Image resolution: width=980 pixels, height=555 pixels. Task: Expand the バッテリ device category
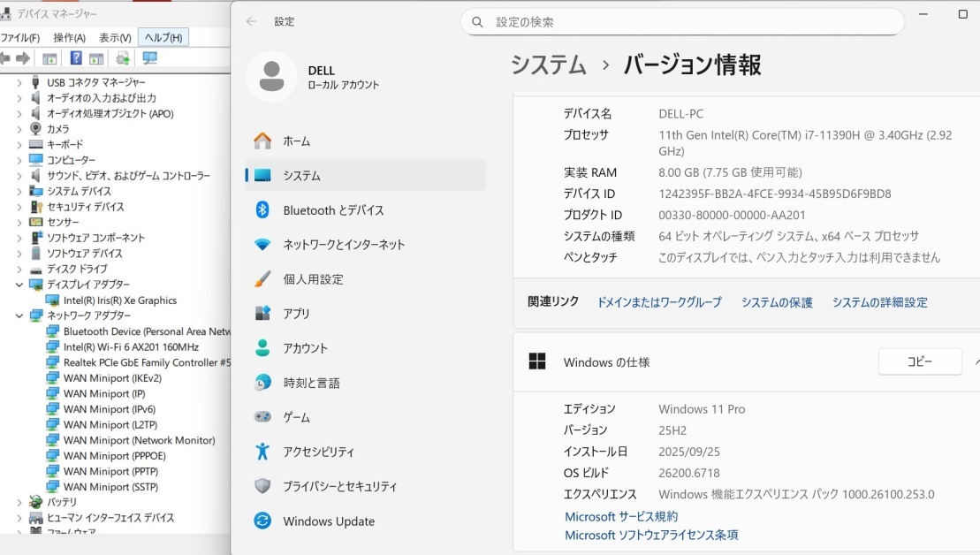tap(20, 502)
